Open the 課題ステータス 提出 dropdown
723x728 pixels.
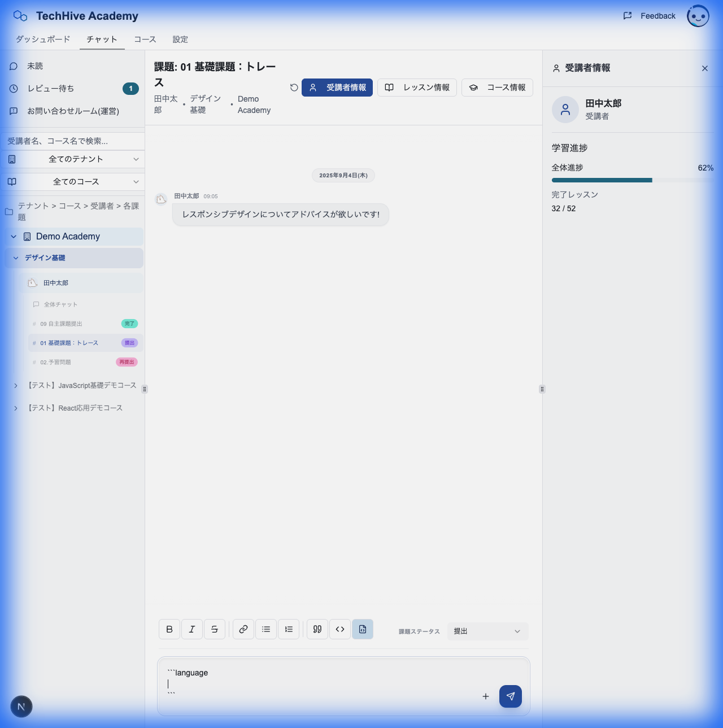point(488,631)
